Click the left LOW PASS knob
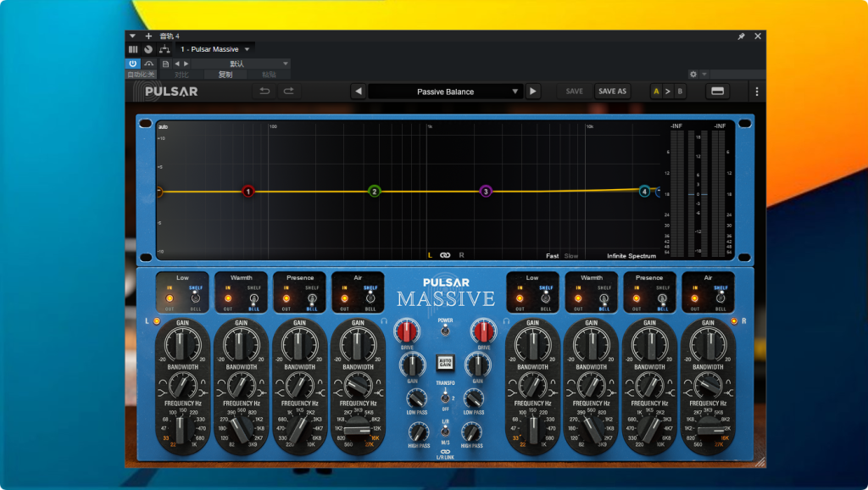868x490 pixels. [416, 398]
